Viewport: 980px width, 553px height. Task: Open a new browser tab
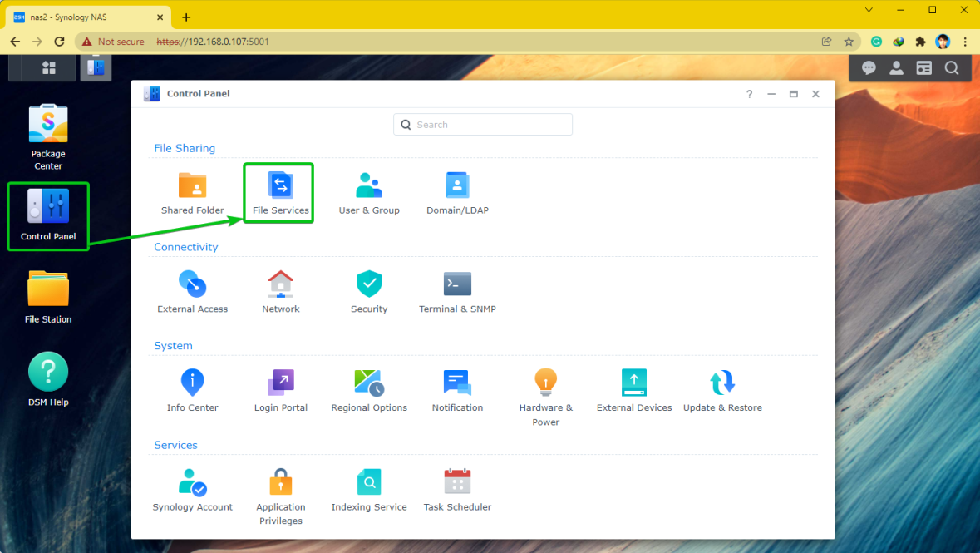186,17
